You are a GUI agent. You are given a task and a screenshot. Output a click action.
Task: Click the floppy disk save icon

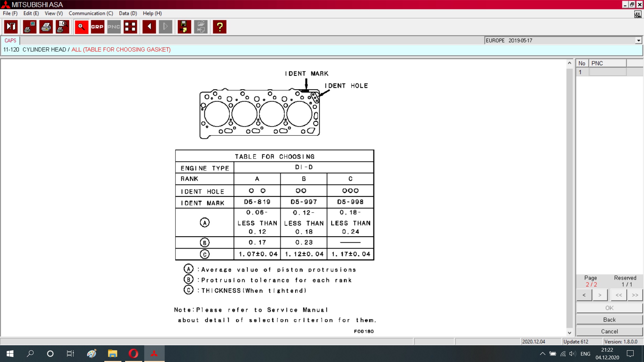184,27
